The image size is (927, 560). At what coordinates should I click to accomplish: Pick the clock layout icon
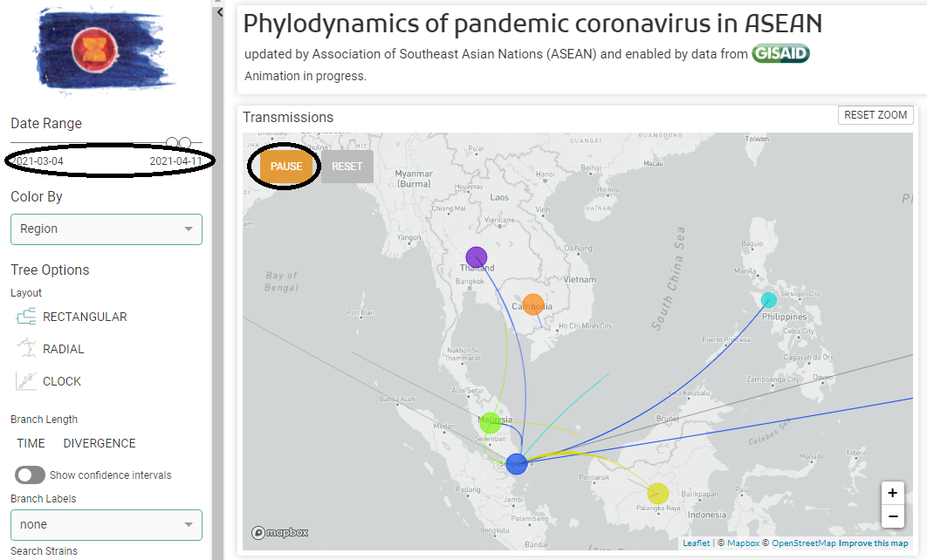(26, 381)
